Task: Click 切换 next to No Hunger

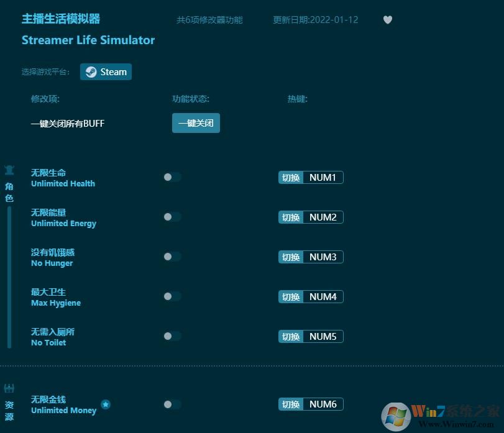Action: coord(290,257)
